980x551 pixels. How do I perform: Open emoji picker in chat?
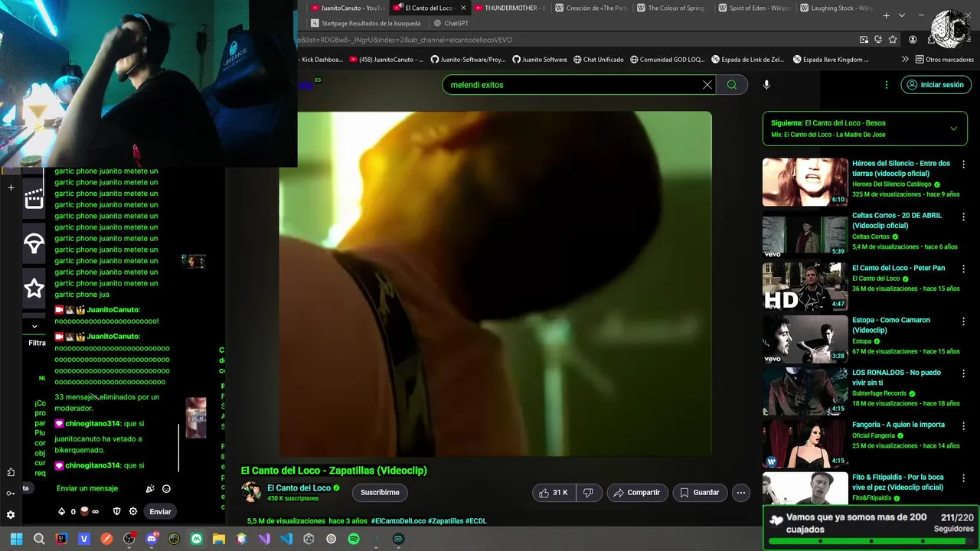[166, 488]
